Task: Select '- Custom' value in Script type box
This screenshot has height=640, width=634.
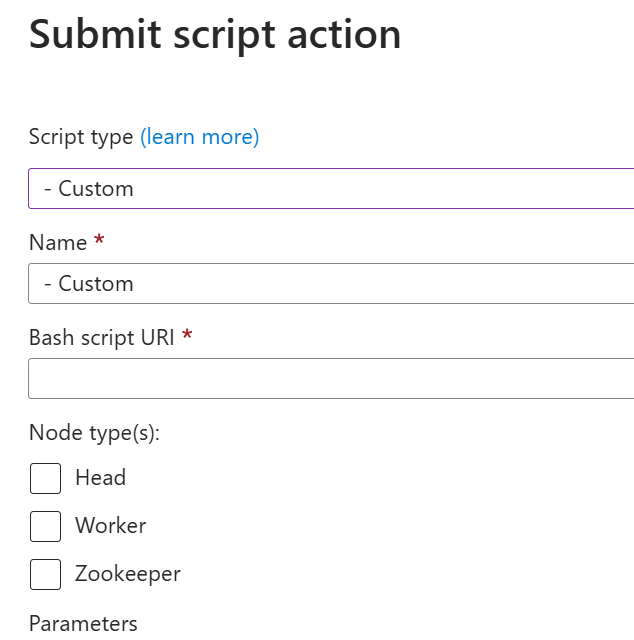Action: pyautogui.click(x=89, y=188)
